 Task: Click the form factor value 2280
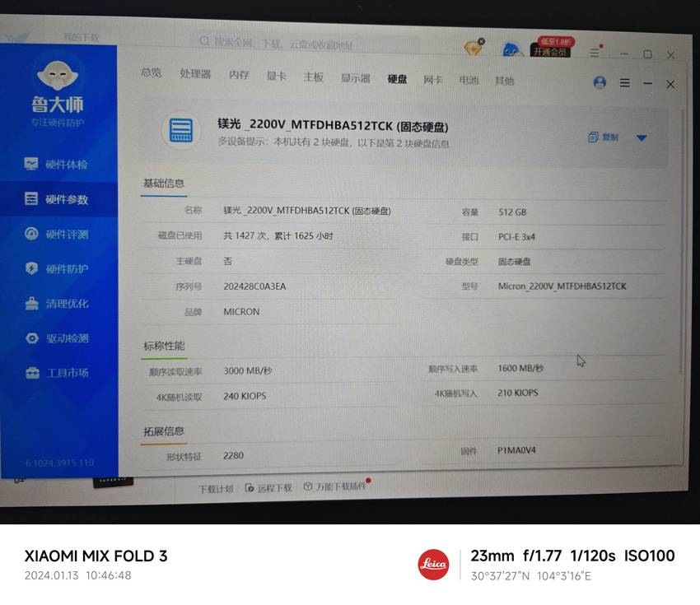coord(233,455)
